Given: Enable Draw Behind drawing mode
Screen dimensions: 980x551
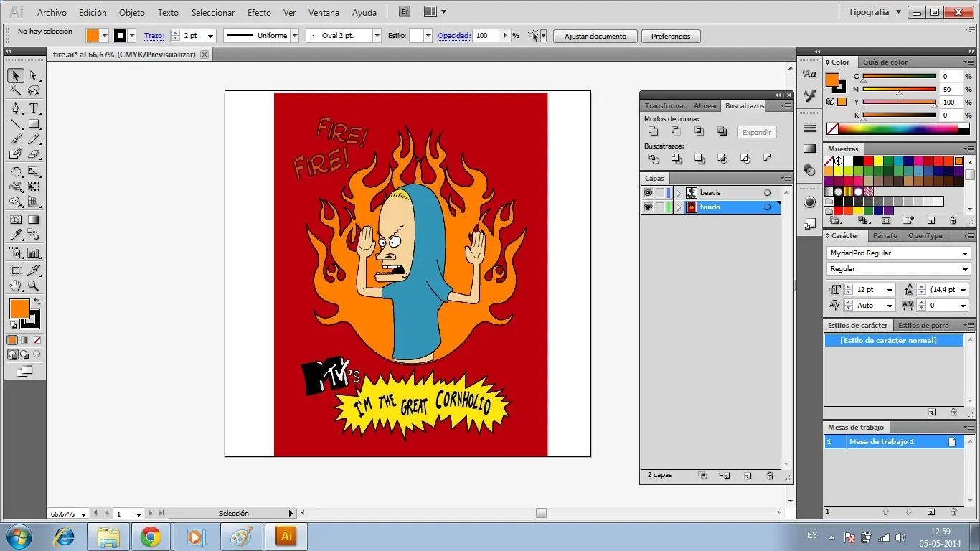Looking at the screenshot, I should [x=24, y=354].
